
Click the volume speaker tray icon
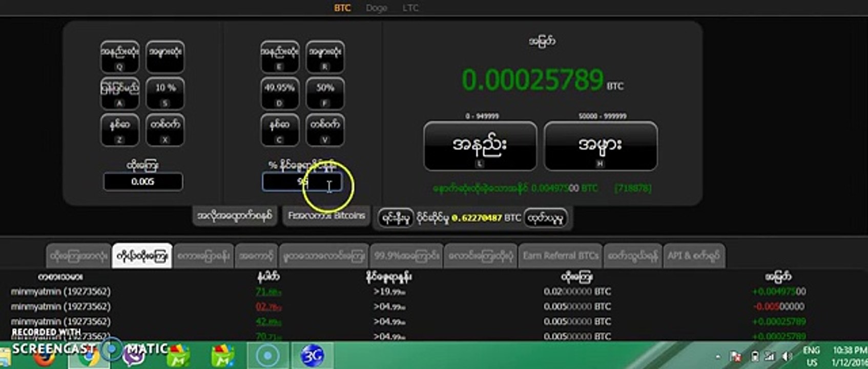click(787, 356)
